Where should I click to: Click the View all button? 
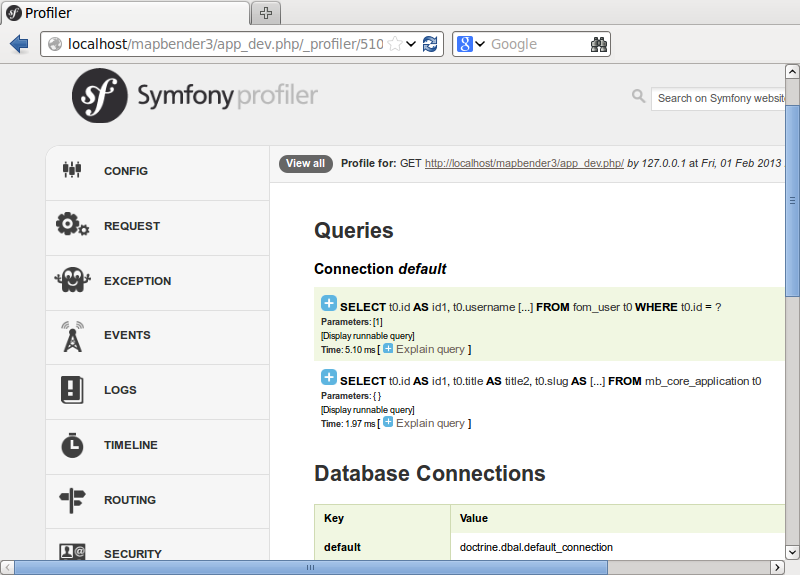tap(306, 164)
